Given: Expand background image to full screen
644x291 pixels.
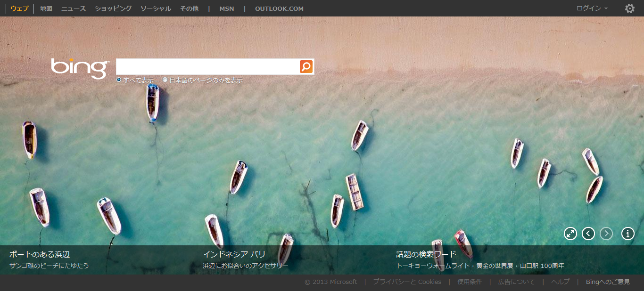Looking at the screenshot, I should tap(570, 234).
